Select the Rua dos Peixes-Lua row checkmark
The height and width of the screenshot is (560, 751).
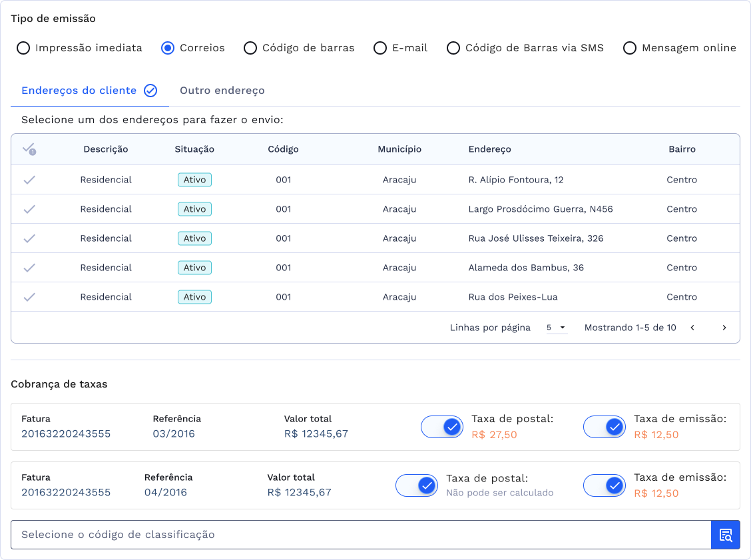pos(29,297)
